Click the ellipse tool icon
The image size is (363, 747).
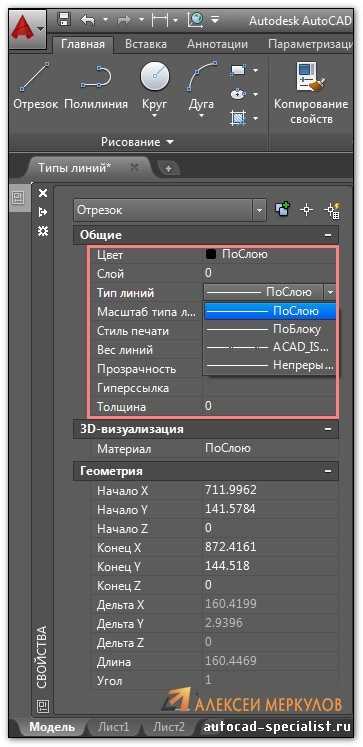237,94
